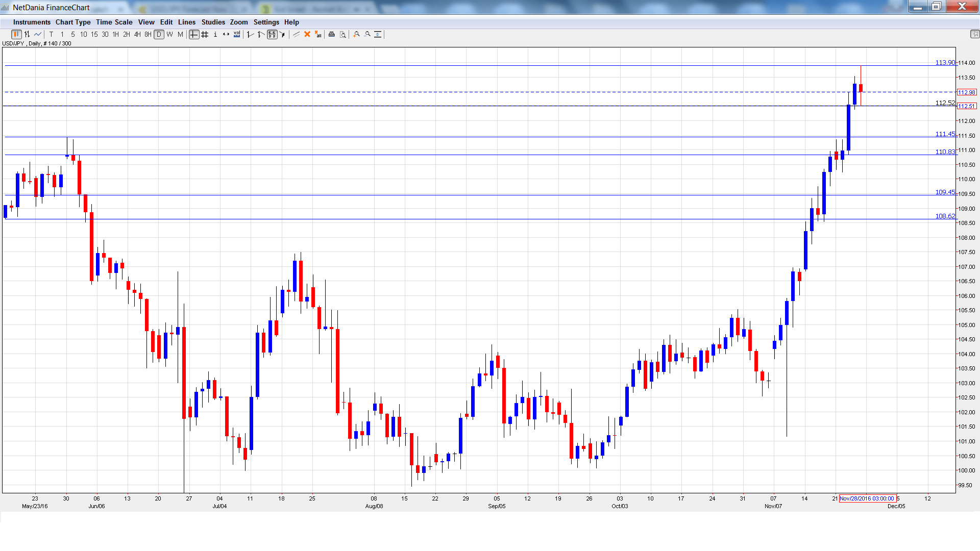Screen dimensions: 980x551
Task: Switch to OHLC bar chart icon
Action: [x=27, y=34]
